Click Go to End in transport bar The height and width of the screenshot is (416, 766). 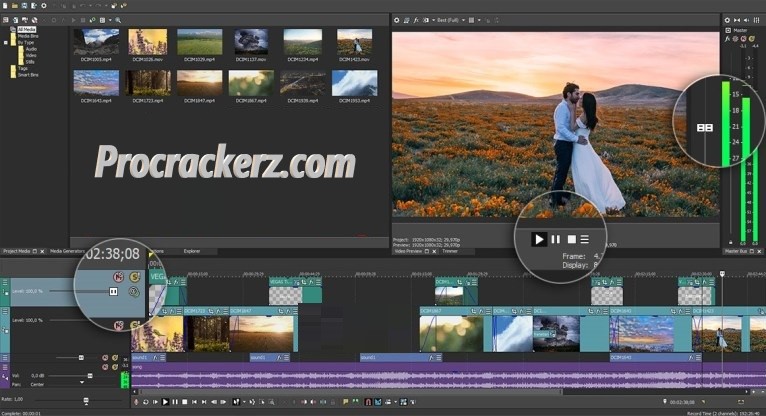pyautogui.click(x=204, y=402)
